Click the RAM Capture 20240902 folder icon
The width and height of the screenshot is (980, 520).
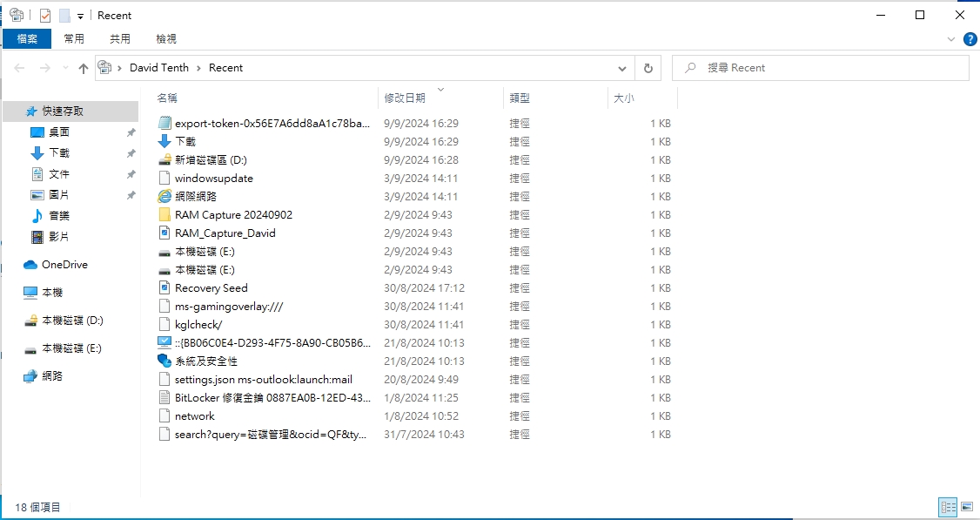coord(164,214)
